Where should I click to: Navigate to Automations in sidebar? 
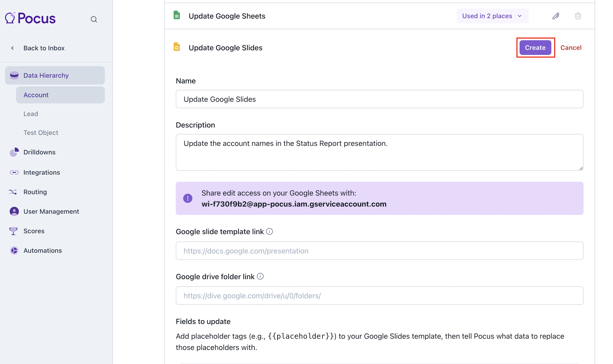coord(42,251)
